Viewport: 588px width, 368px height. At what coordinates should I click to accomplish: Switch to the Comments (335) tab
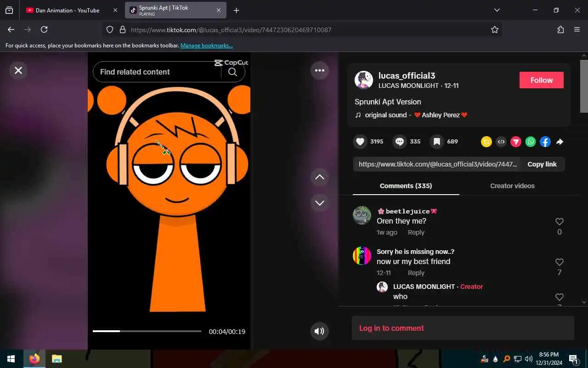tap(406, 186)
